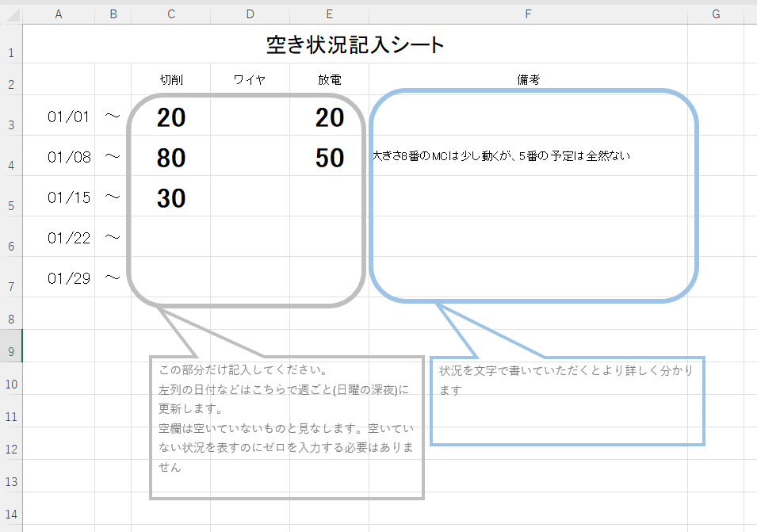Viewport: 757px width, 532px height.
Task: Click the 01/29 date cell
Action: [x=68, y=278]
